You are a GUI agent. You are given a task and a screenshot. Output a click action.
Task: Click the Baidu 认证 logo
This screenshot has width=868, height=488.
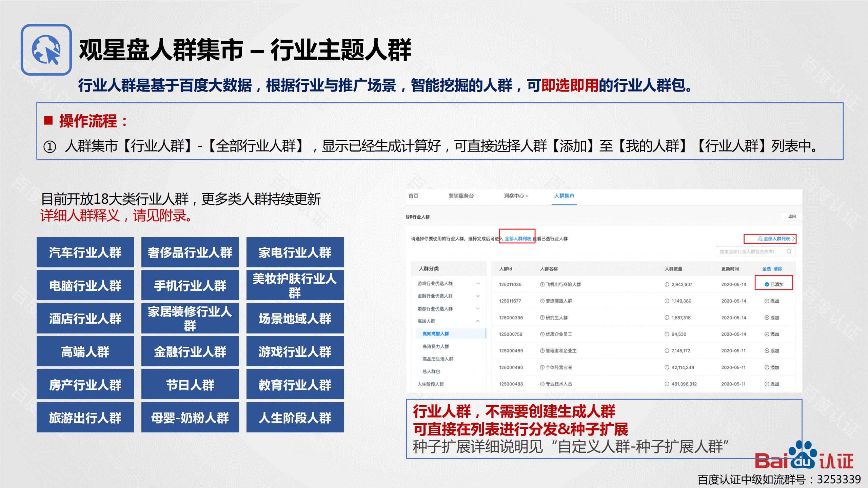pos(804,455)
